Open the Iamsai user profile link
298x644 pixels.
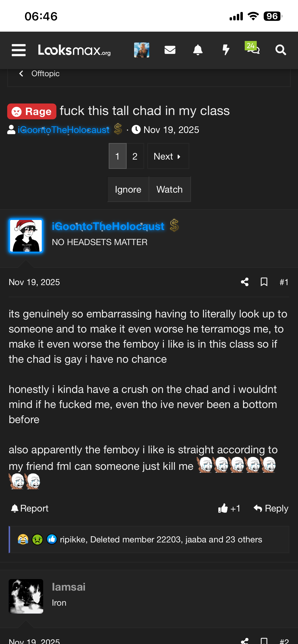point(69,587)
